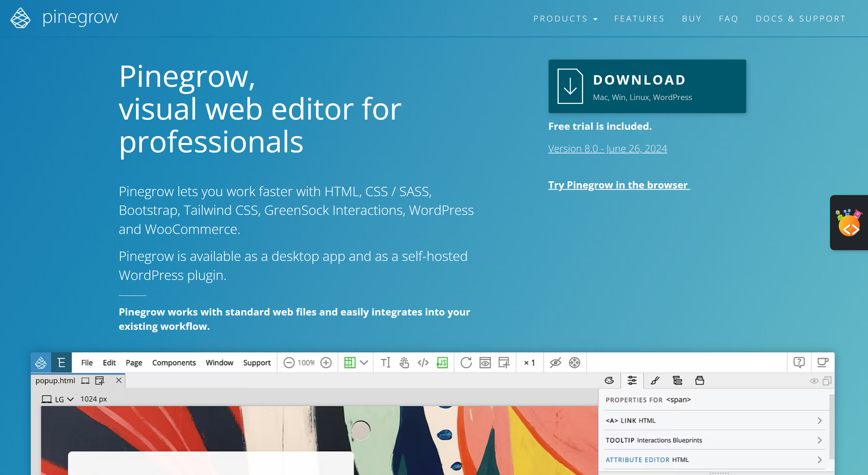868x475 pixels.
Task: Expand the <A> LINK HTML section
Action: (x=714, y=421)
